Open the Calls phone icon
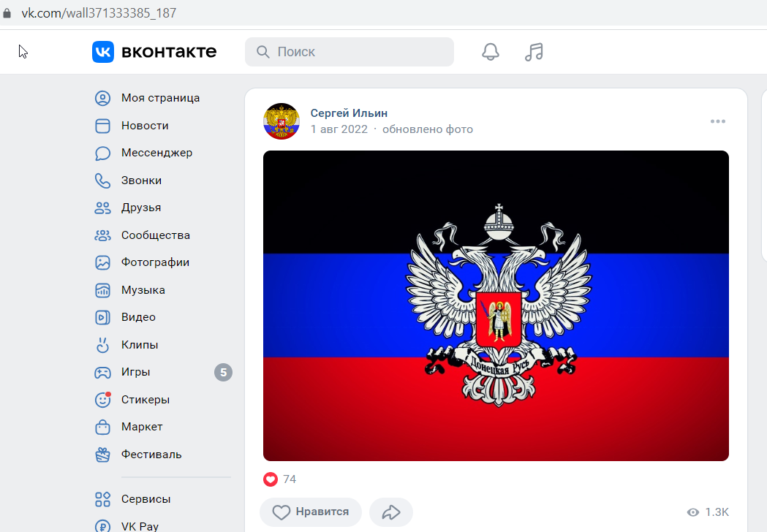 pyautogui.click(x=102, y=180)
